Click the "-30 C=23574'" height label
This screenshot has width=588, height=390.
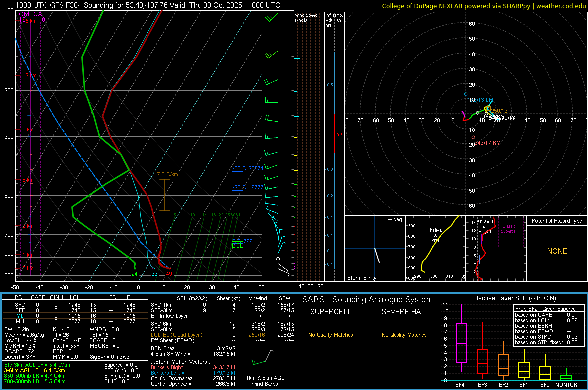pyautogui.click(x=248, y=168)
